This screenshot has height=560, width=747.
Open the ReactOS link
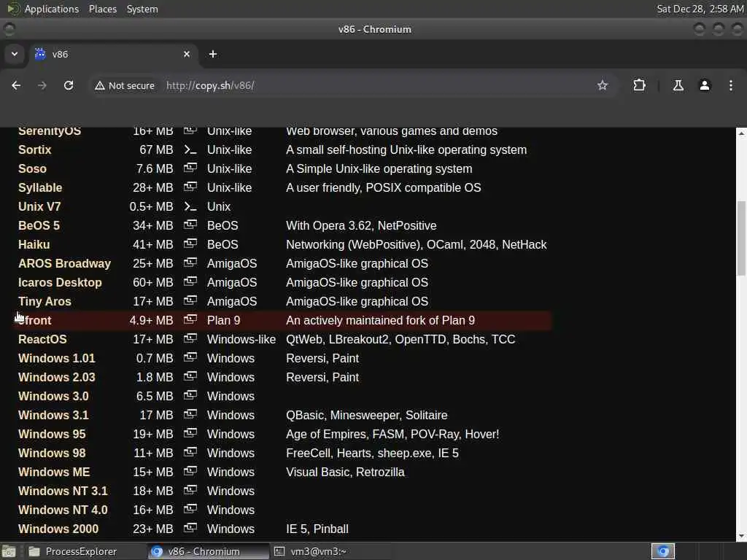(42, 339)
